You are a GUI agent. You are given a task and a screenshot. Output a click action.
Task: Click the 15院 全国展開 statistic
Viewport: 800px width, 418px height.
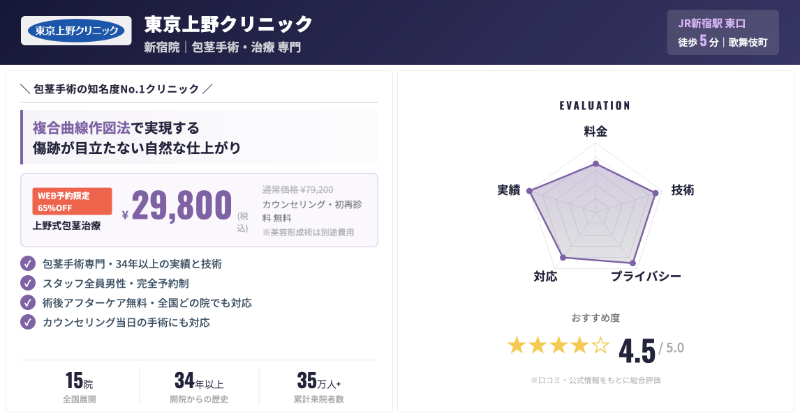pyautogui.click(x=79, y=386)
